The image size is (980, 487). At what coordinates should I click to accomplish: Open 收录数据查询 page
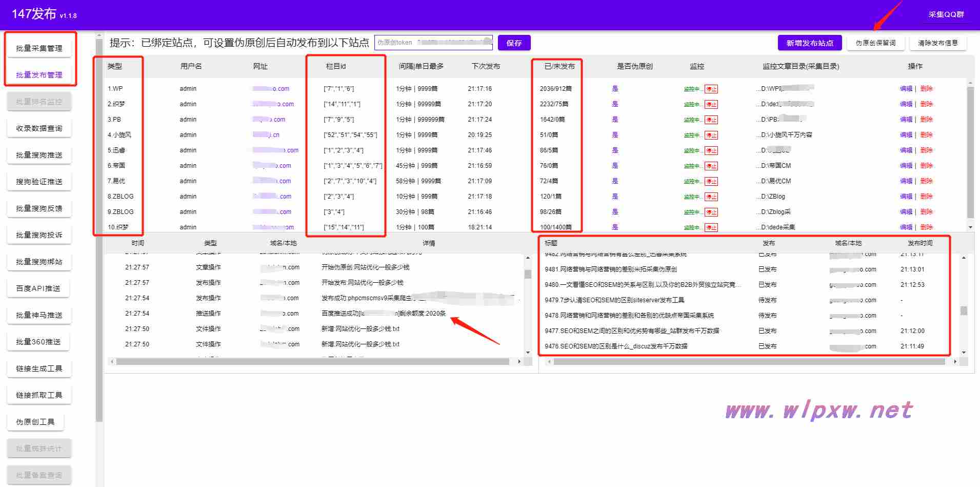click(39, 128)
